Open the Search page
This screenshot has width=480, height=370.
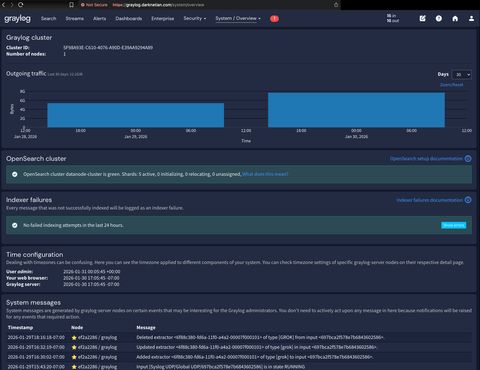(48, 19)
